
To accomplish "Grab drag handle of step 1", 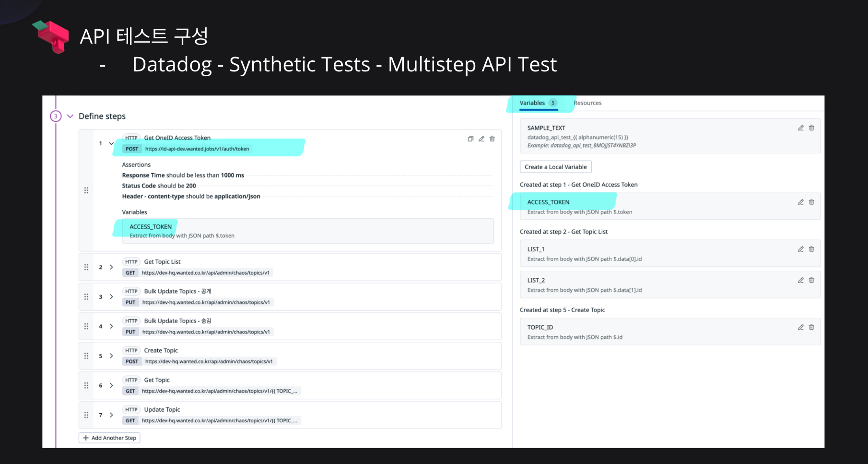I will [x=86, y=190].
